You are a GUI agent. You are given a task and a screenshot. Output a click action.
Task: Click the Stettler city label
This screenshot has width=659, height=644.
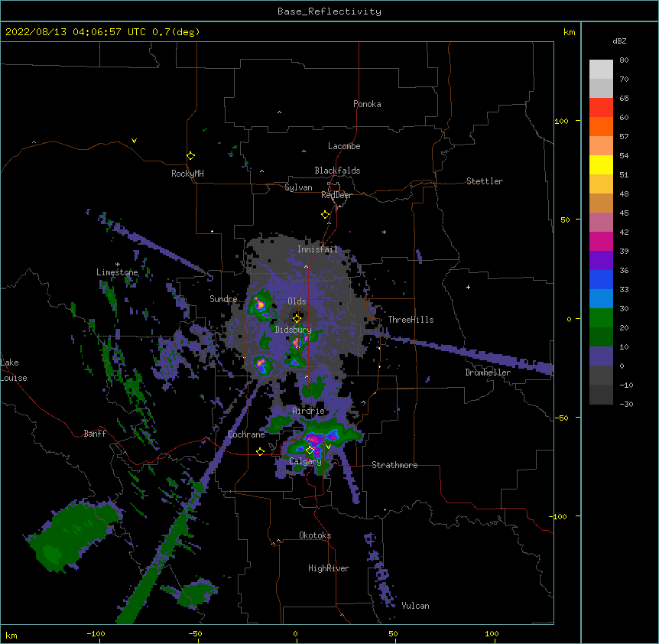tap(485, 181)
